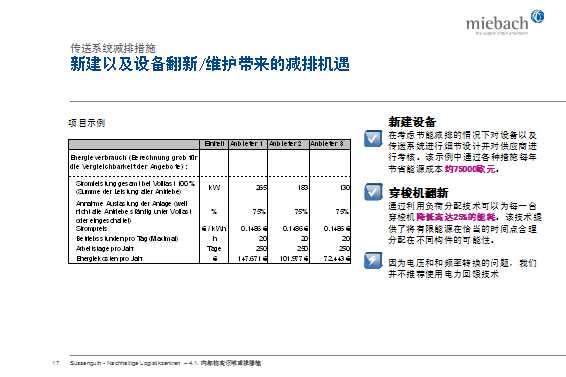Click the highlighted 约75000欧元 text
The height and width of the screenshot is (377, 566).
(x=471, y=169)
